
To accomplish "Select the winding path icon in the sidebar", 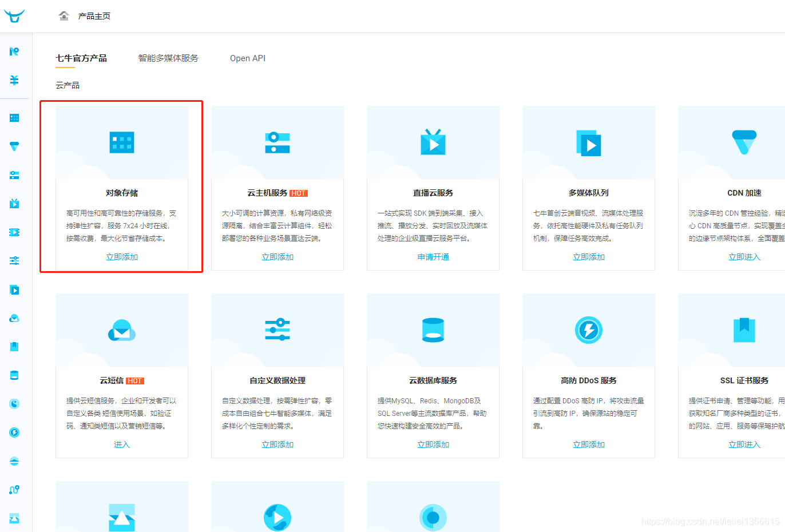I will pos(14,490).
